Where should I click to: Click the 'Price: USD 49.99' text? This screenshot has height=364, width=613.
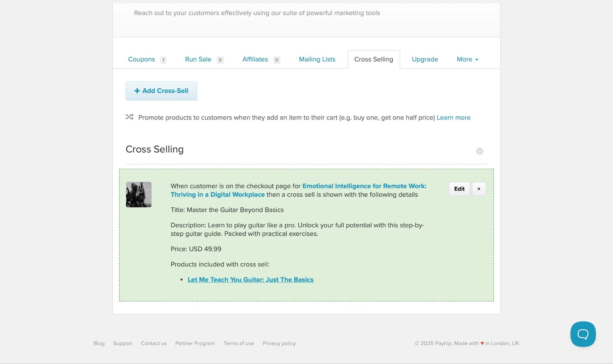tap(196, 249)
